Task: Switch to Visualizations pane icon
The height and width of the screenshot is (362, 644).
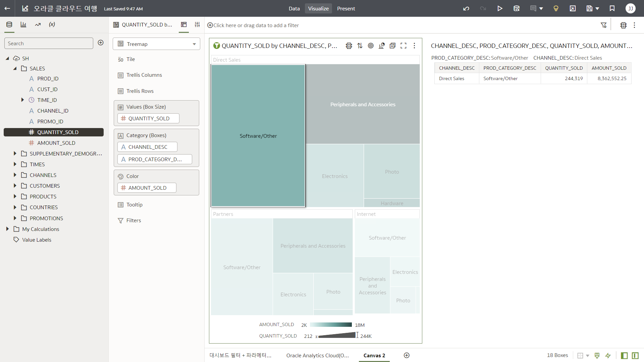Action: click(x=23, y=24)
